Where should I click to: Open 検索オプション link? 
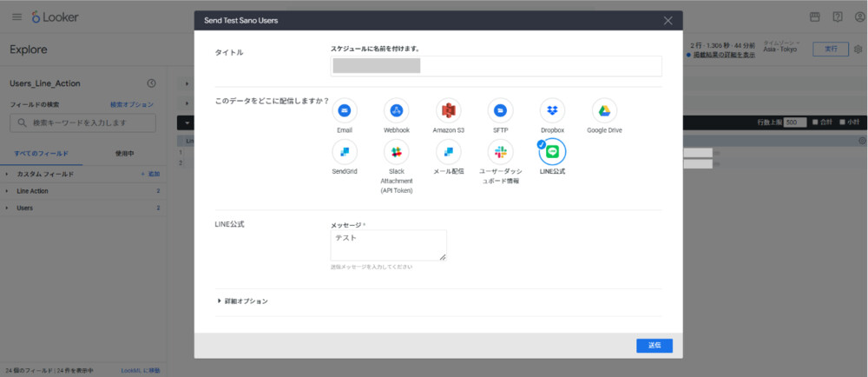tap(132, 104)
